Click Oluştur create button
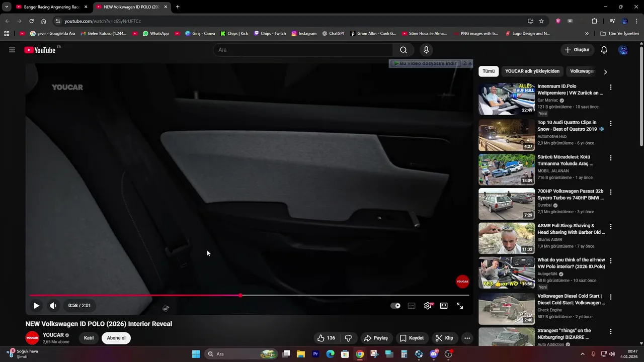The height and width of the screenshot is (362, 644). click(x=578, y=50)
